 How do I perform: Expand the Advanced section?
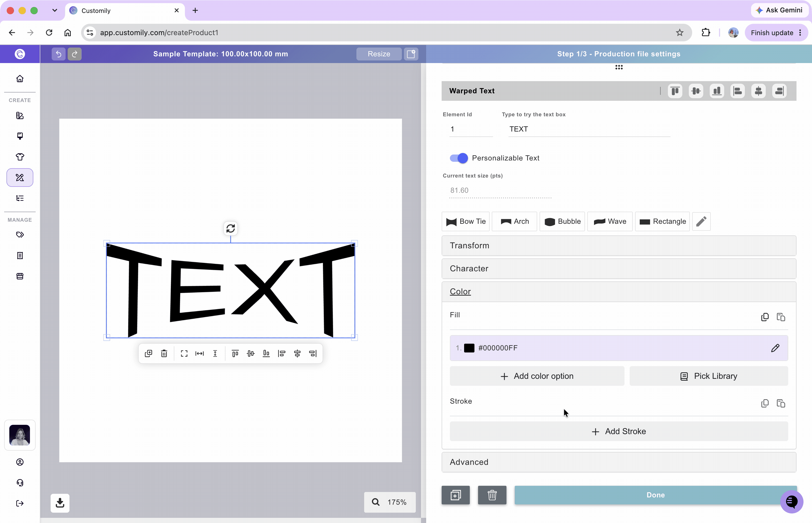pyautogui.click(x=619, y=462)
